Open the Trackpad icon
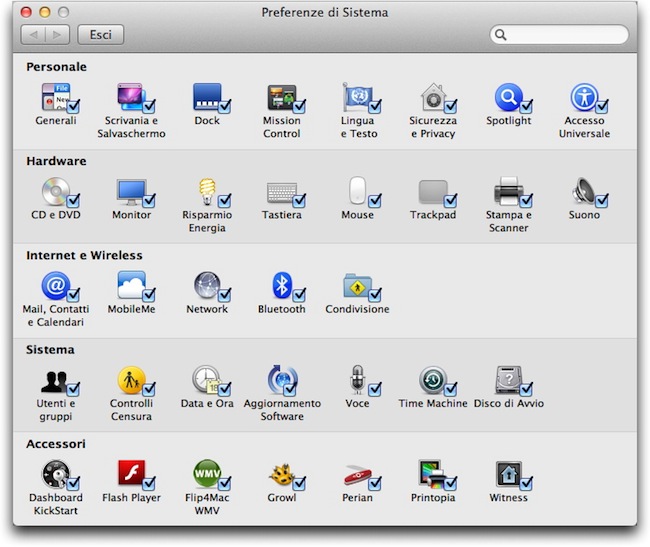650x547 pixels. [x=433, y=192]
